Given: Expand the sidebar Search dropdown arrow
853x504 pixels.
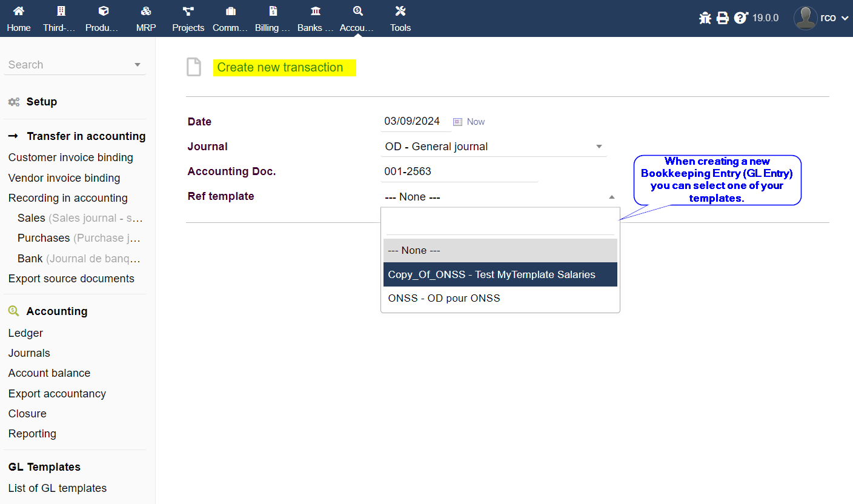Looking at the screenshot, I should 138,65.
